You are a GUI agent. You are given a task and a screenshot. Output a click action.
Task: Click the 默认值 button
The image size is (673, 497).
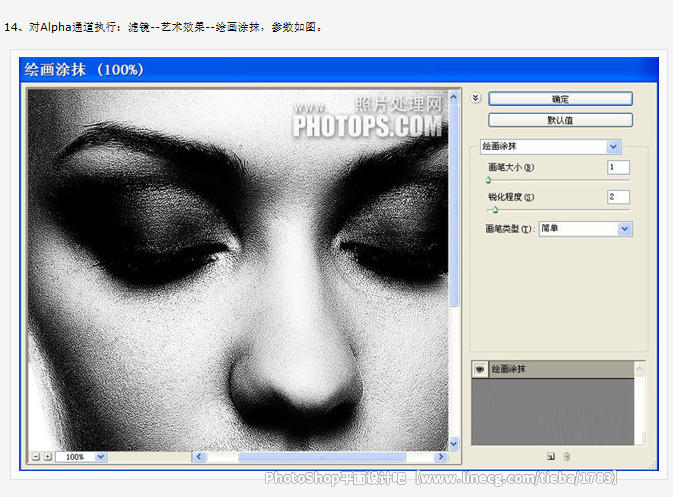[x=560, y=120]
